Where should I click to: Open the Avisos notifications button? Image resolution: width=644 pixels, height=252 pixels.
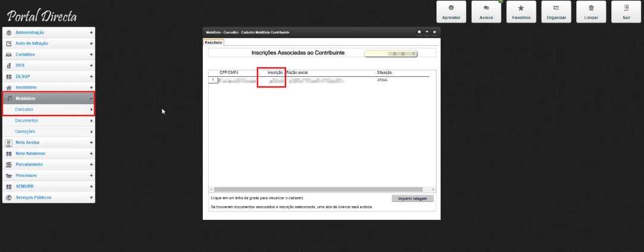coord(486,11)
